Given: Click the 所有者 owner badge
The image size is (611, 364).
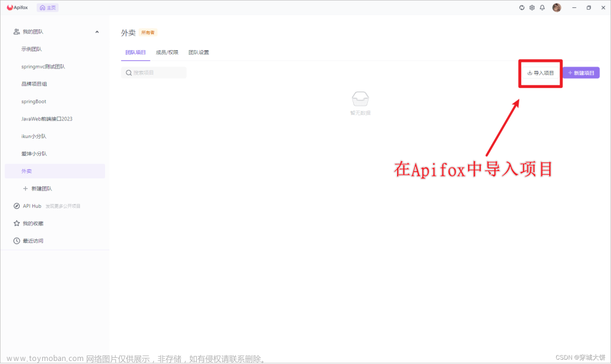Looking at the screenshot, I should (x=148, y=33).
